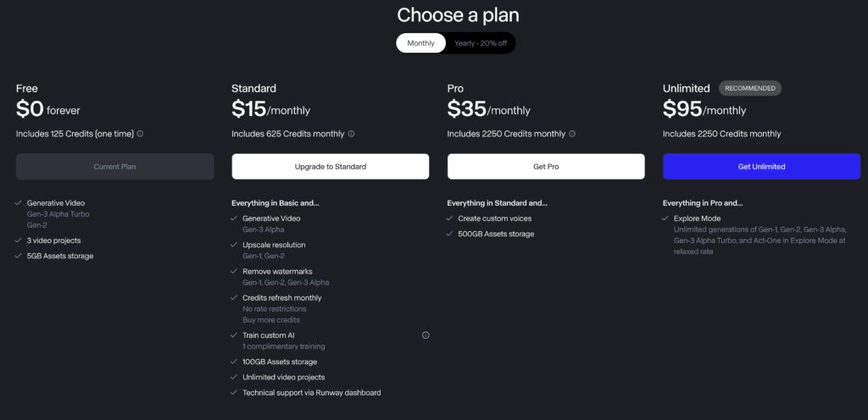This screenshot has width=868, height=420.
Task: Click the 500GB Assets storage feature
Action: click(496, 234)
